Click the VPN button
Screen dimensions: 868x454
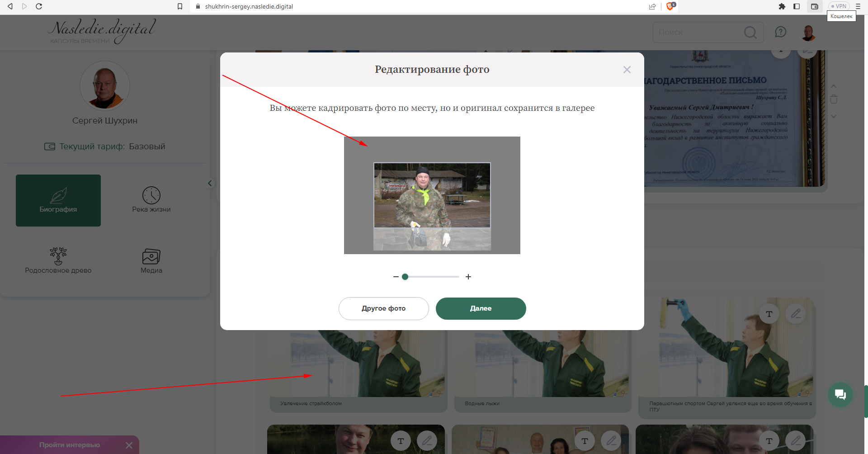click(839, 6)
